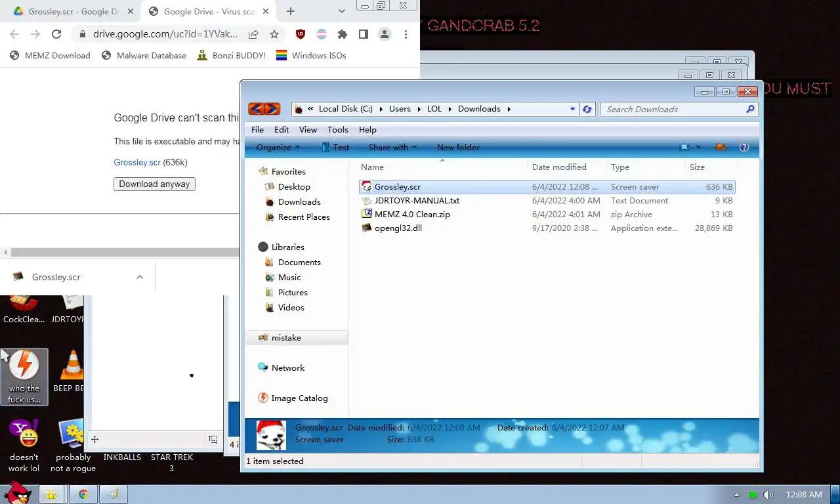
Task: Open Explorer help question mark icon
Action: tap(744, 147)
